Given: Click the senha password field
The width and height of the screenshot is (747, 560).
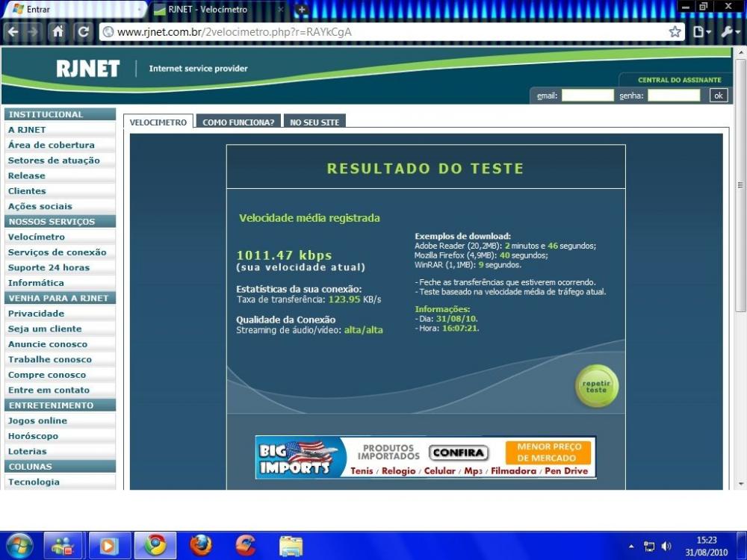Looking at the screenshot, I should coord(674,96).
